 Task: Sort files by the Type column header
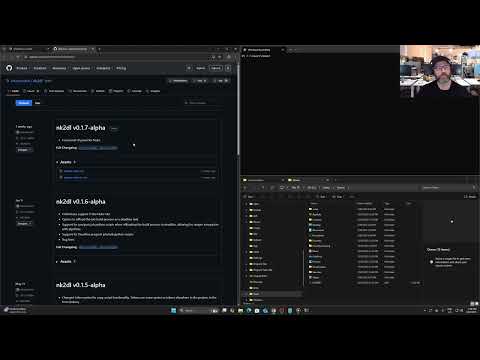[x=388, y=203]
